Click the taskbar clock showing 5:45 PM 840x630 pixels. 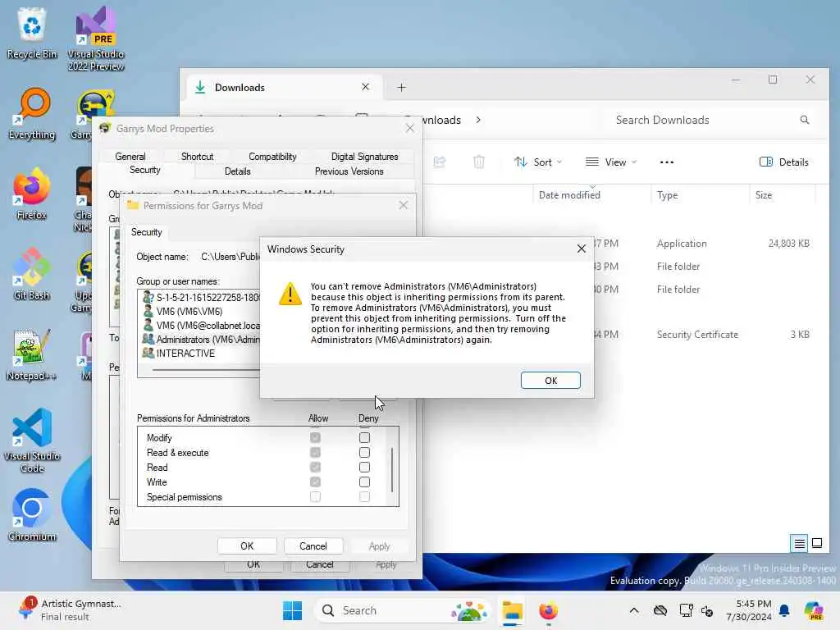pos(749,610)
